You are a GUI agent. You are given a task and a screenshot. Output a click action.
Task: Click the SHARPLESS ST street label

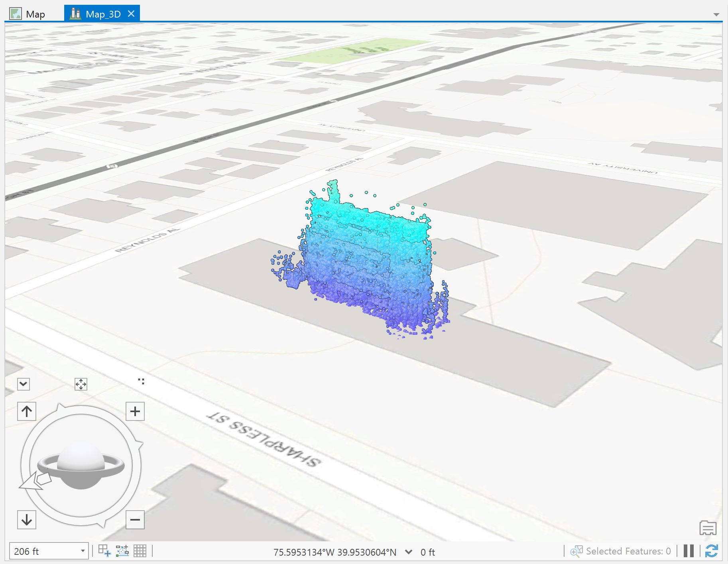coord(264,439)
